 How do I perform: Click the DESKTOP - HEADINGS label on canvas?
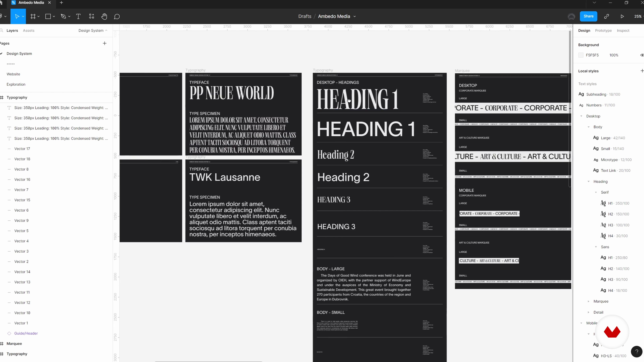click(338, 82)
